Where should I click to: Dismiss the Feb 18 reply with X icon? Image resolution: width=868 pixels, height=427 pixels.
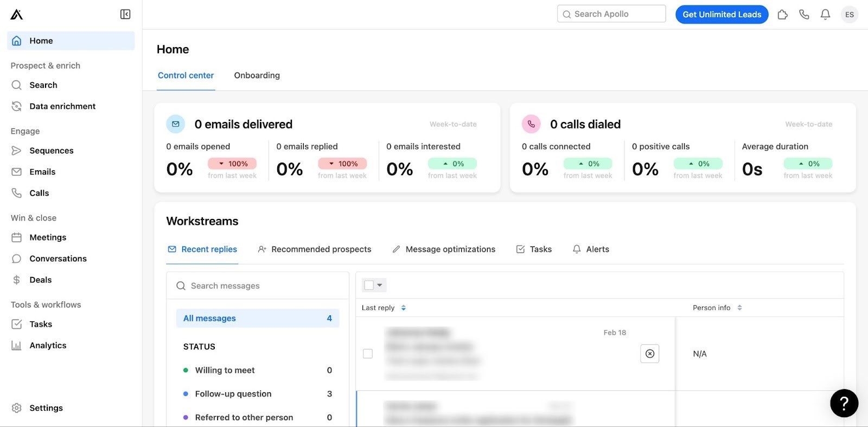(x=649, y=354)
